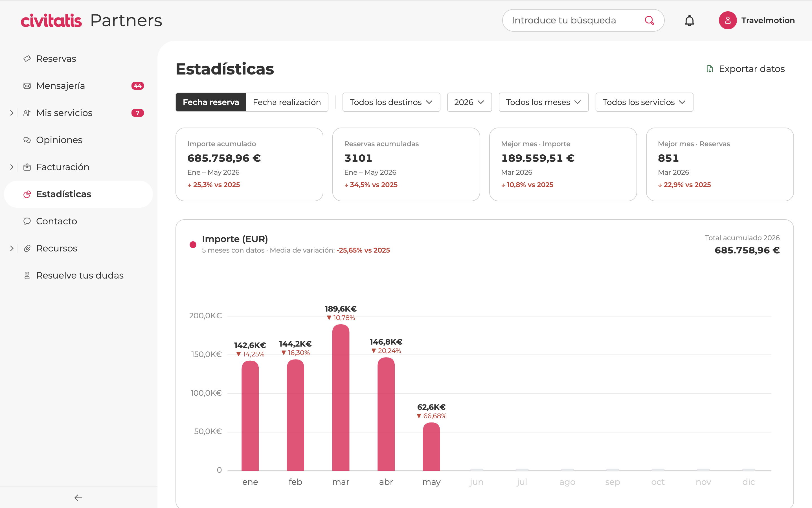This screenshot has width=812, height=508.
Task: Click the 144,2K€ bar label
Action: pyautogui.click(x=295, y=344)
